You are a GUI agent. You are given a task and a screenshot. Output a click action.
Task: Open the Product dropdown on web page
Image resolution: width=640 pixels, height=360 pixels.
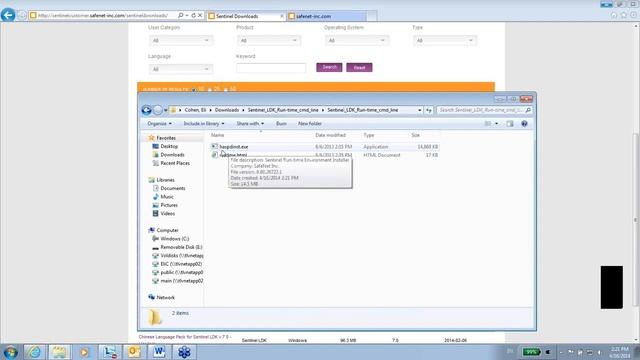269,40
